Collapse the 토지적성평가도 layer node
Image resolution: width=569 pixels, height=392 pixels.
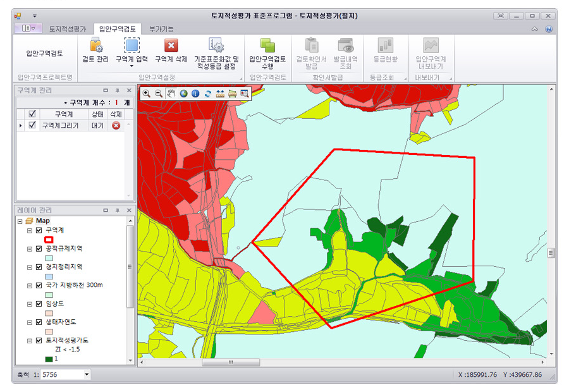(x=30, y=341)
